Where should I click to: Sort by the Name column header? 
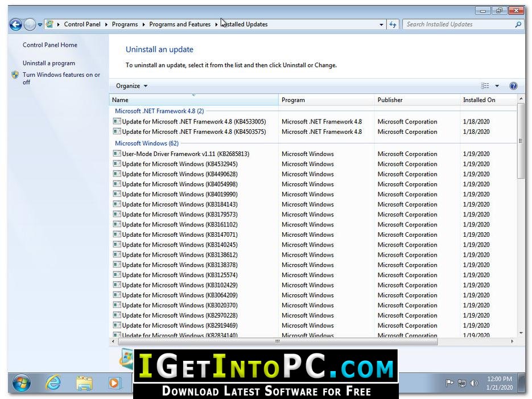click(x=193, y=100)
